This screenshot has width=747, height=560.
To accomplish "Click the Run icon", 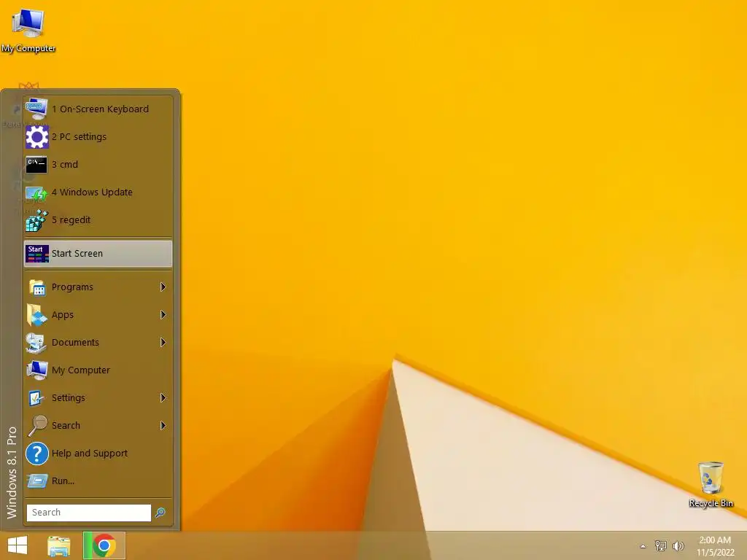I will click(36, 481).
